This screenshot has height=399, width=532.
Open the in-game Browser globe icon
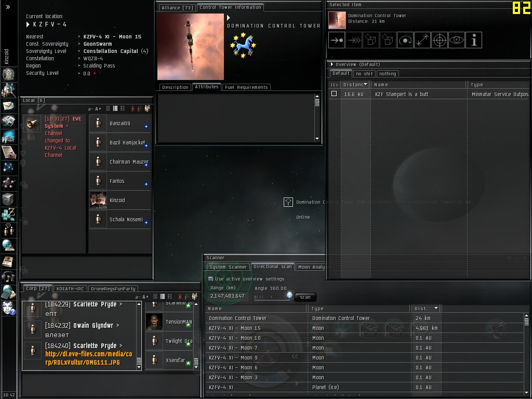point(8,246)
